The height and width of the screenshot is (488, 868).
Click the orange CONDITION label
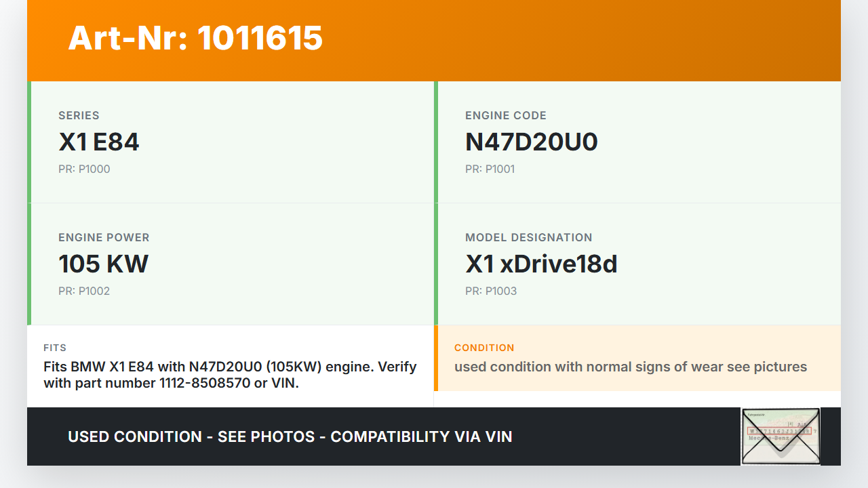click(484, 348)
